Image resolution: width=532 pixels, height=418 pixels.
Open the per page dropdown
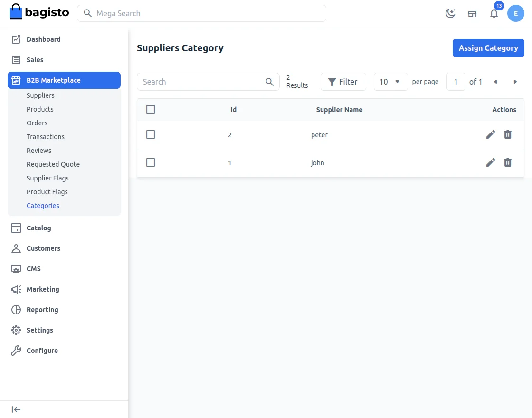390,82
